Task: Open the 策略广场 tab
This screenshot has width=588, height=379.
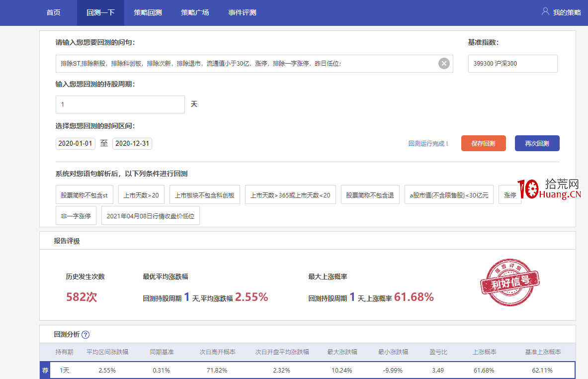Action: coord(195,12)
